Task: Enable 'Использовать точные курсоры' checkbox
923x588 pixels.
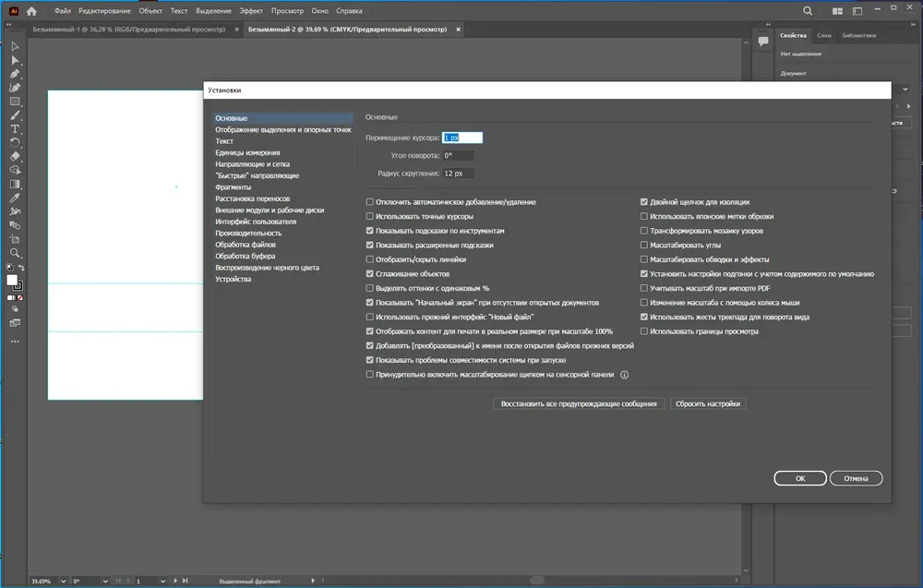Action: point(370,217)
